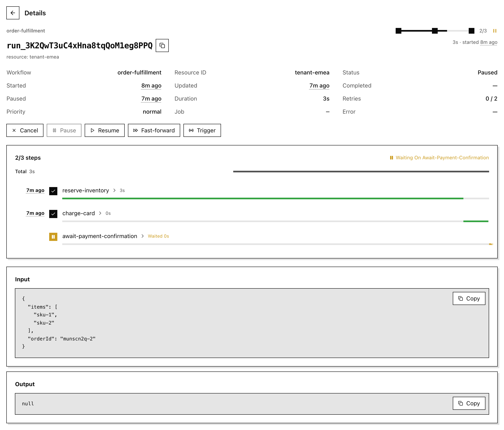Expand the charge-card step chevron
The height and width of the screenshot is (430, 504).
point(100,213)
